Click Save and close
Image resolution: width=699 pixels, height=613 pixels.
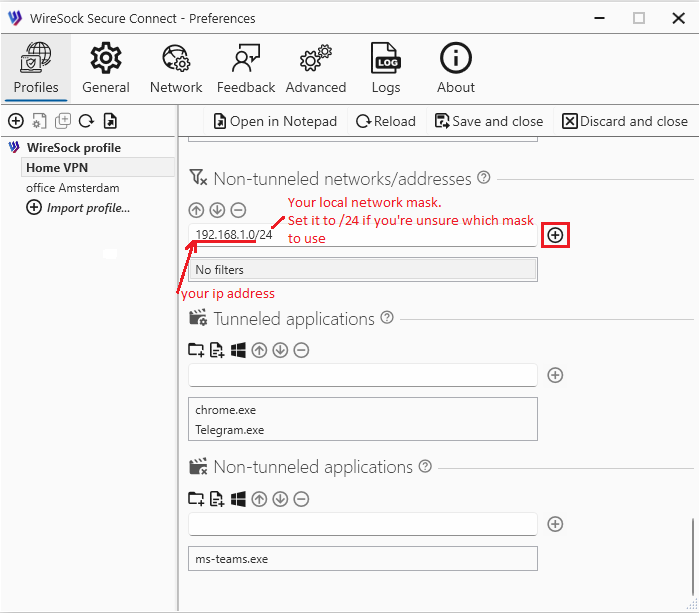(489, 121)
